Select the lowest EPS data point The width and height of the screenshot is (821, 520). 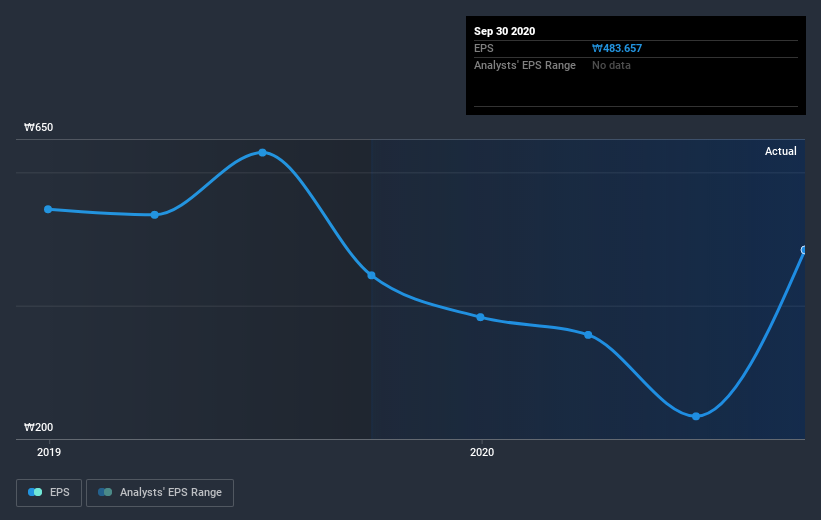pyautogui.click(x=696, y=416)
